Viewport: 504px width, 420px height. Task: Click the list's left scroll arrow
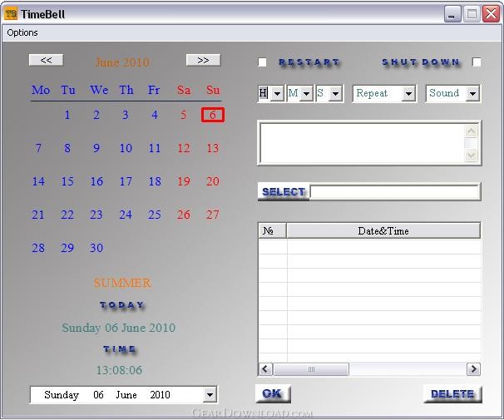point(265,369)
